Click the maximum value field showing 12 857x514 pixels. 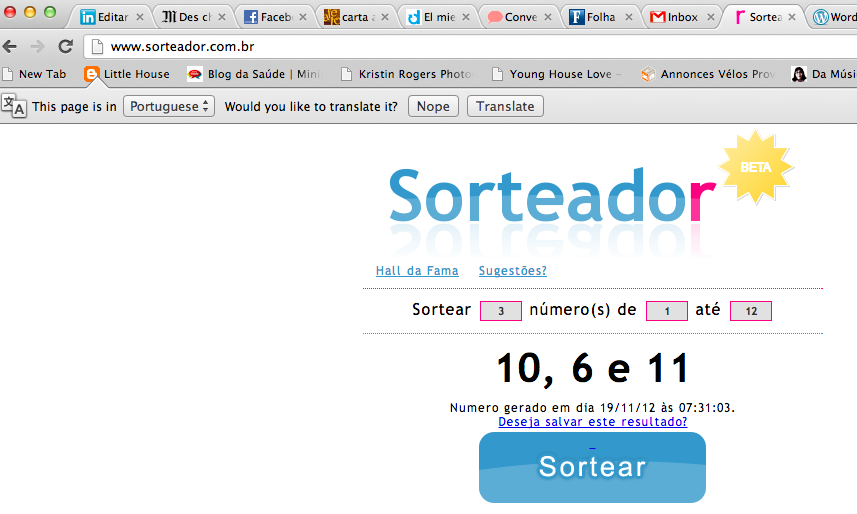point(750,311)
